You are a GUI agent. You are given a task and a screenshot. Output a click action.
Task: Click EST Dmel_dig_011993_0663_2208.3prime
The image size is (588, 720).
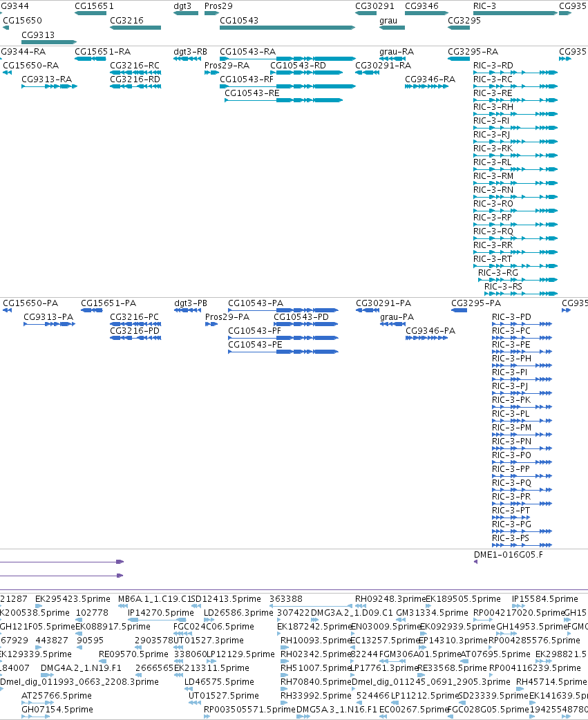(x=79, y=682)
